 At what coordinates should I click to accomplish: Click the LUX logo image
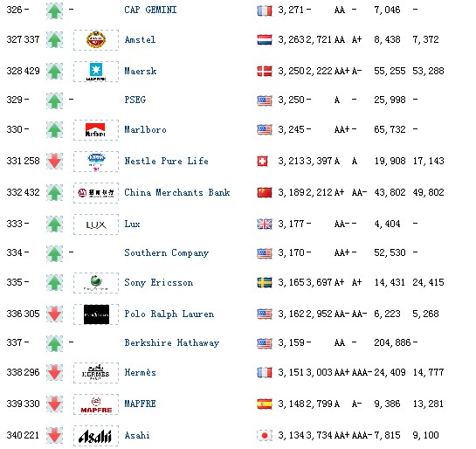point(96,224)
